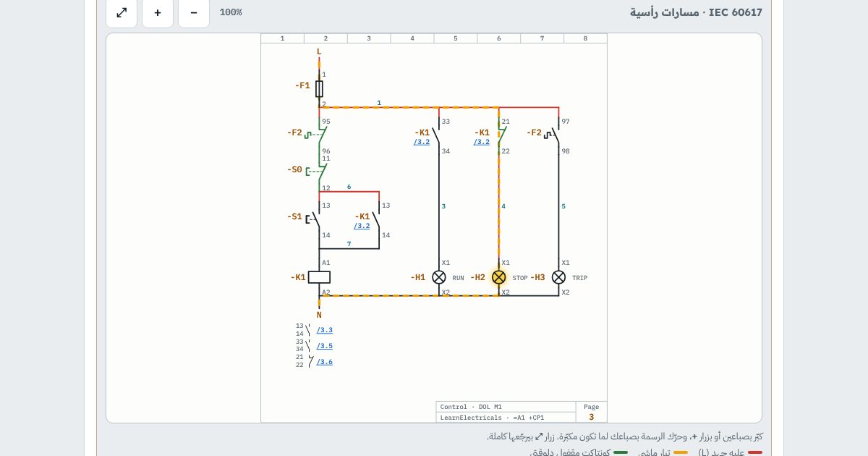Click the L supply label at top

point(319,52)
